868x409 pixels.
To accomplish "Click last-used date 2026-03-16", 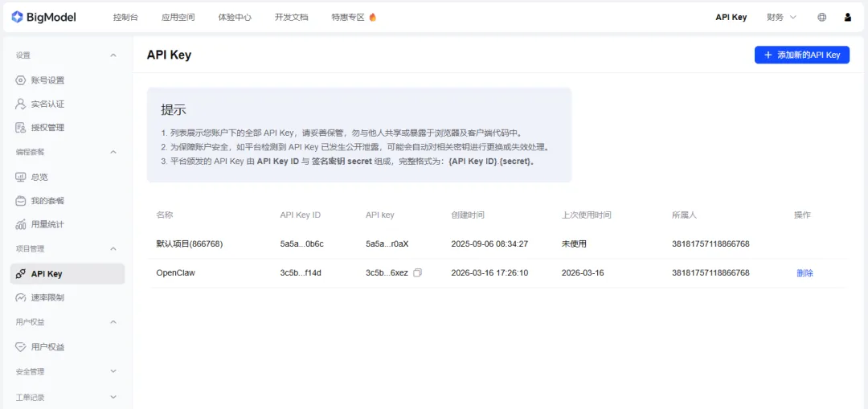I will 583,273.
